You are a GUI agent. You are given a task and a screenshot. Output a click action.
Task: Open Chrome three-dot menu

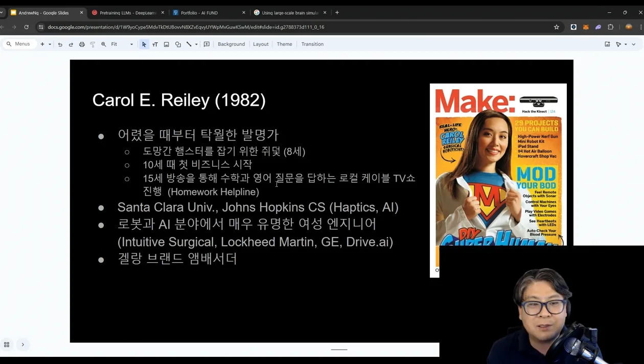(x=641, y=27)
